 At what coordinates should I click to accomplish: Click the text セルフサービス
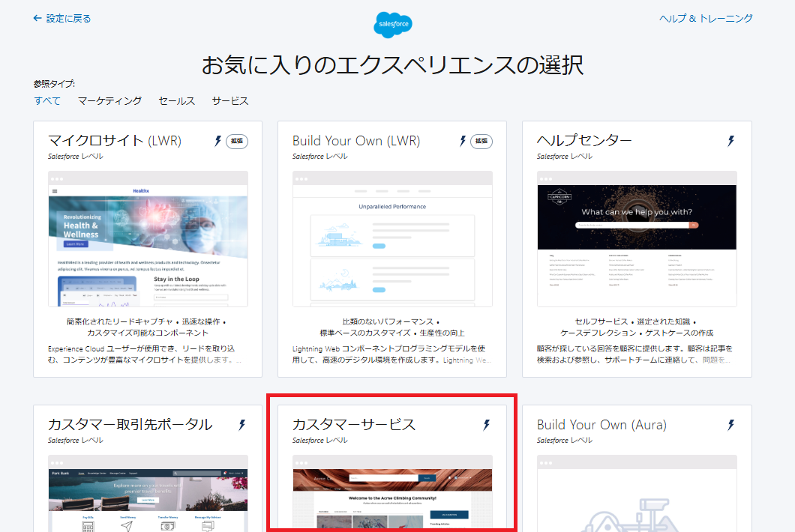coord(601,321)
